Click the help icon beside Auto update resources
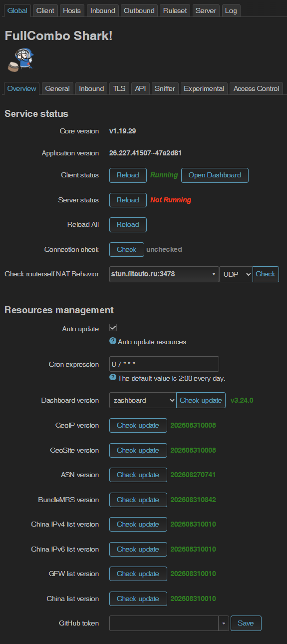 coord(113,341)
